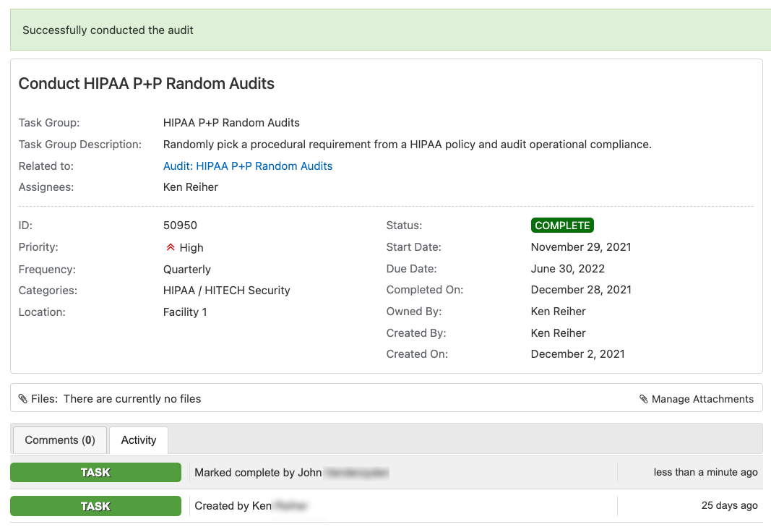
Task: Open the Audit: HIPAA P+P Random Audits link
Action: click(248, 166)
